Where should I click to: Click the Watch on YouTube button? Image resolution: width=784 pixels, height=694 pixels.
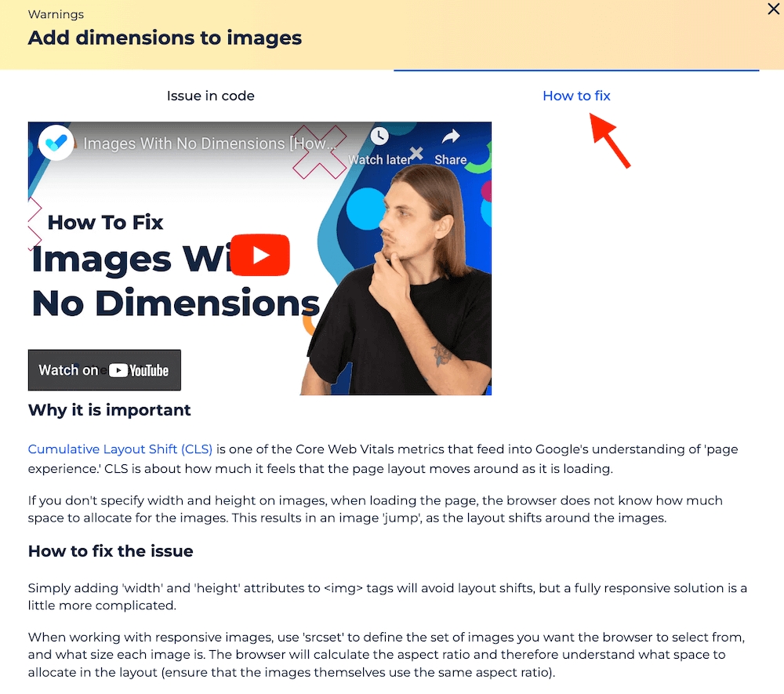point(104,370)
